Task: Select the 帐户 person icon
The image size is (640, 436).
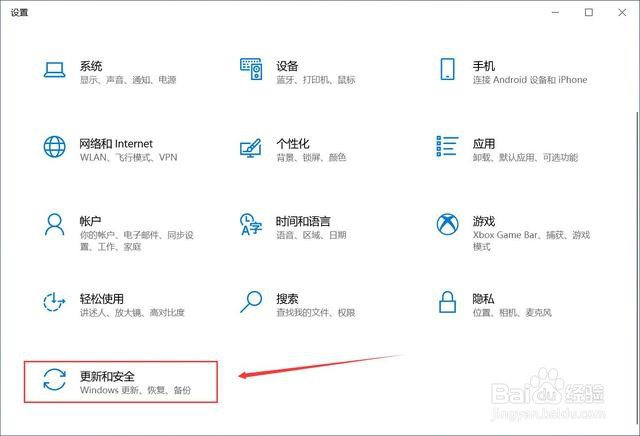Action: coord(54,225)
